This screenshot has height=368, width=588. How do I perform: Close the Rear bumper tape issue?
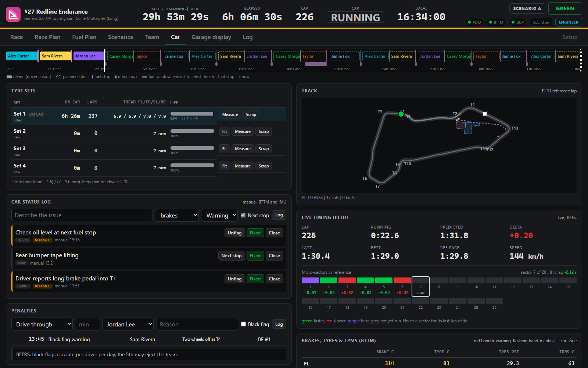[274, 256]
